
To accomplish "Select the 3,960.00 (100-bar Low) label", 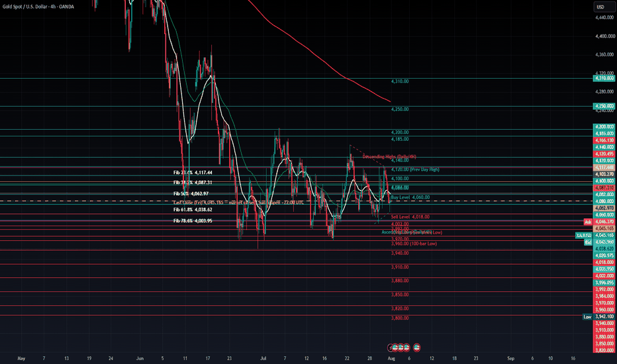I will pyautogui.click(x=414, y=244).
